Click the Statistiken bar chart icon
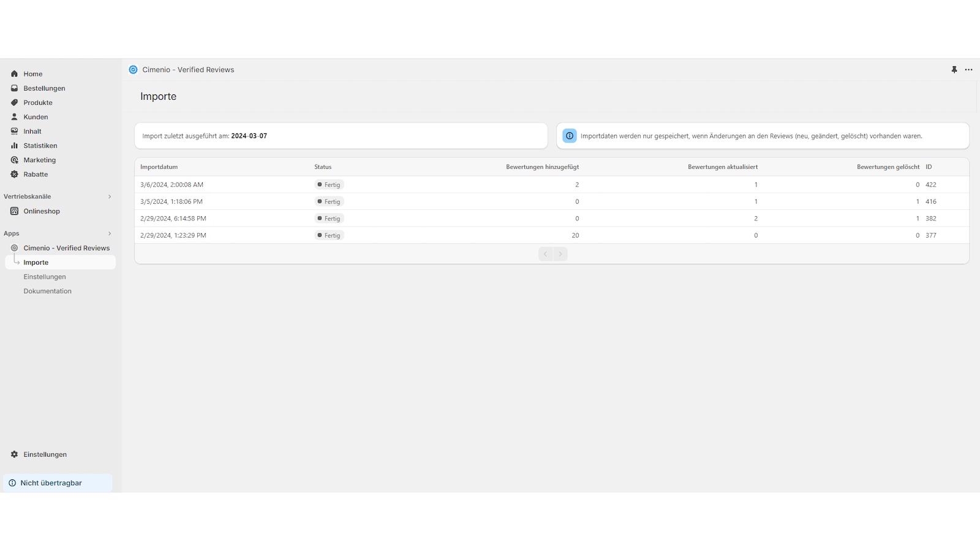 (14, 146)
